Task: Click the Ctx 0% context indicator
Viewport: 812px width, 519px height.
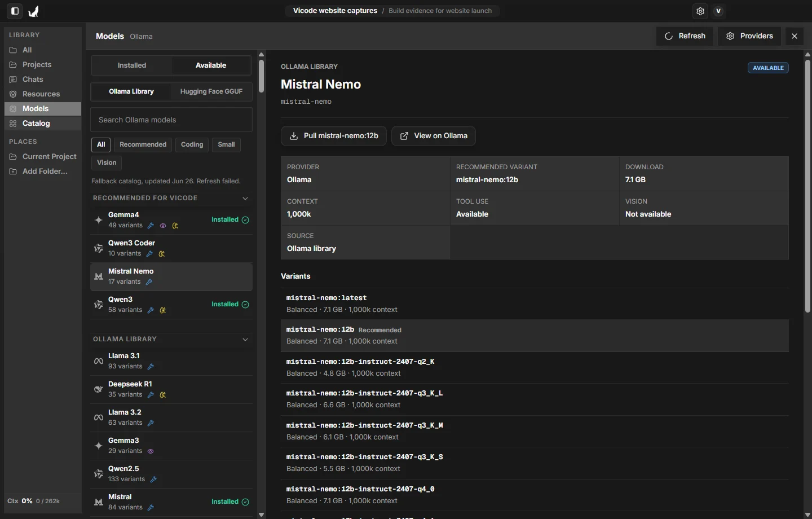Action: (34, 501)
